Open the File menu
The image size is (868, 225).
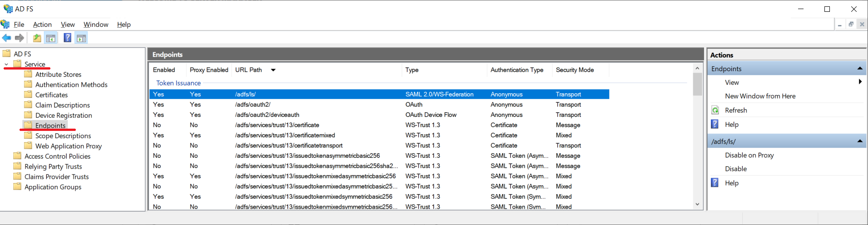point(19,25)
